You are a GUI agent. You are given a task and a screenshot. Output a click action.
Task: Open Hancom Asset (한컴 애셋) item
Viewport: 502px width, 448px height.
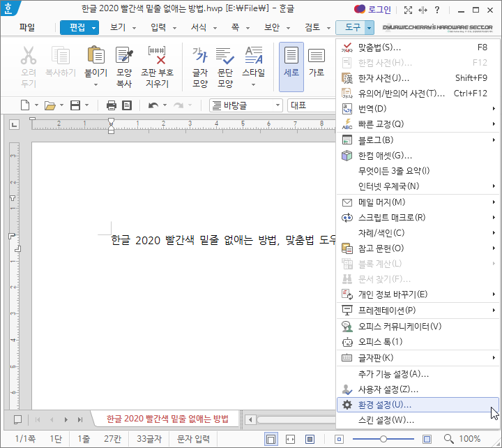pos(418,156)
